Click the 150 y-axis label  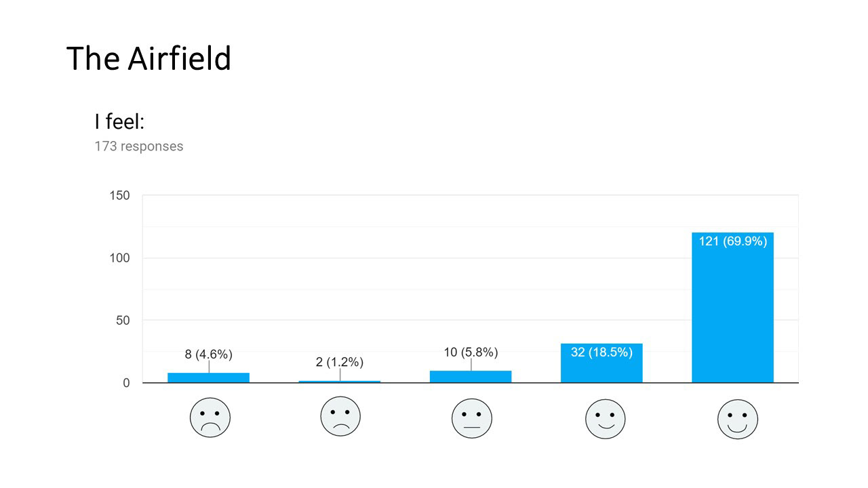pyautogui.click(x=119, y=196)
